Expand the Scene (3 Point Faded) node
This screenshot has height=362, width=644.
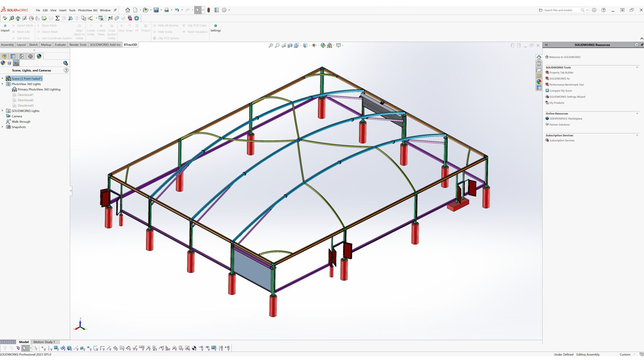2,78
